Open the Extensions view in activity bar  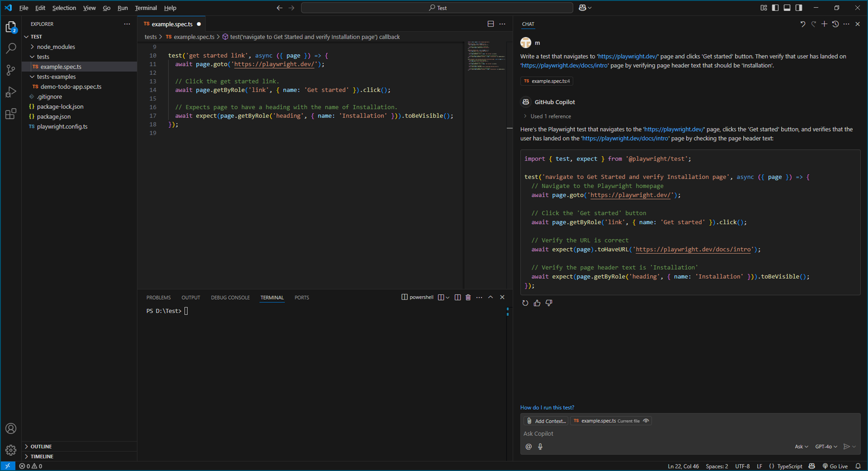pos(11,114)
